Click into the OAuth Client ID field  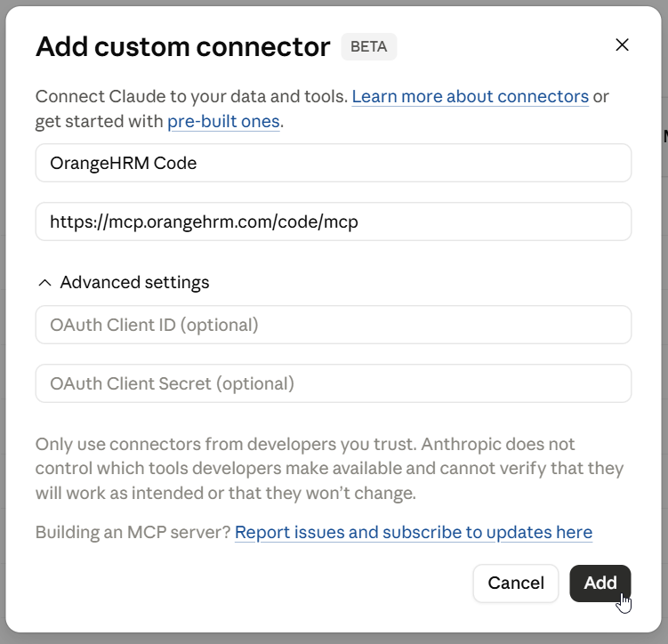[334, 325]
